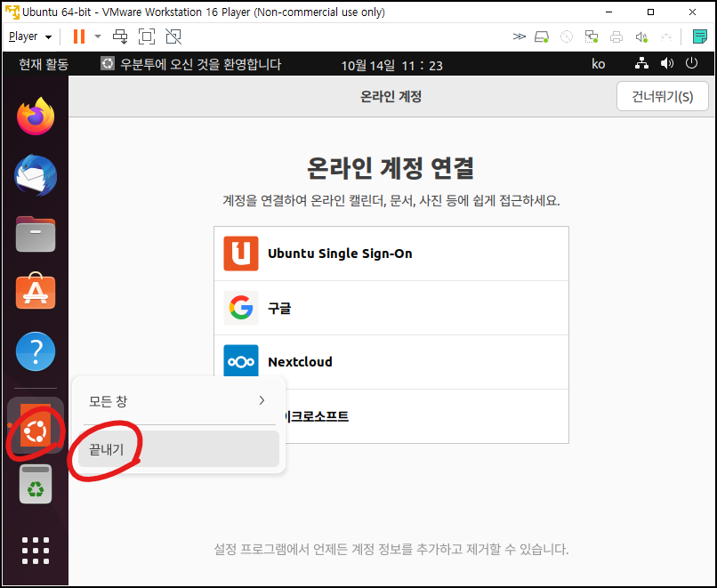Screen dimensions: 717x588
Task: Click the Google G logo
Action: coord(241,308)
